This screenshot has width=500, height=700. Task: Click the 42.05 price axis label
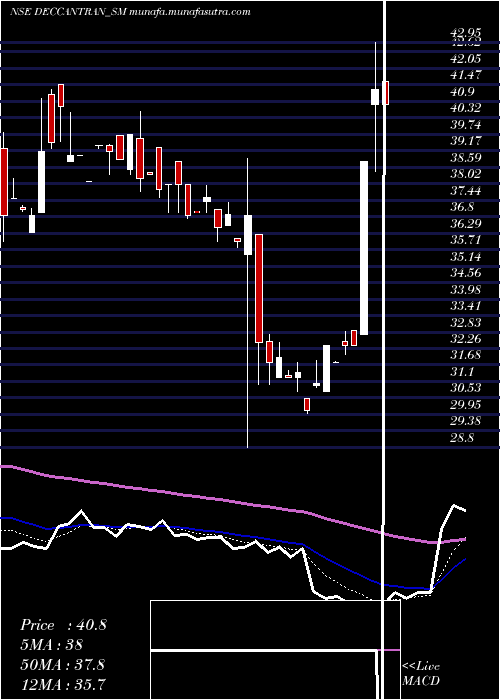(x=466, y=58)
